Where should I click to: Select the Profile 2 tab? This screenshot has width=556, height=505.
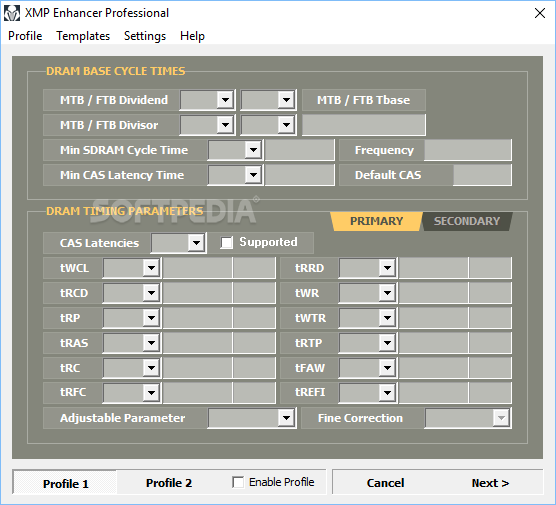tap(169, 482)
